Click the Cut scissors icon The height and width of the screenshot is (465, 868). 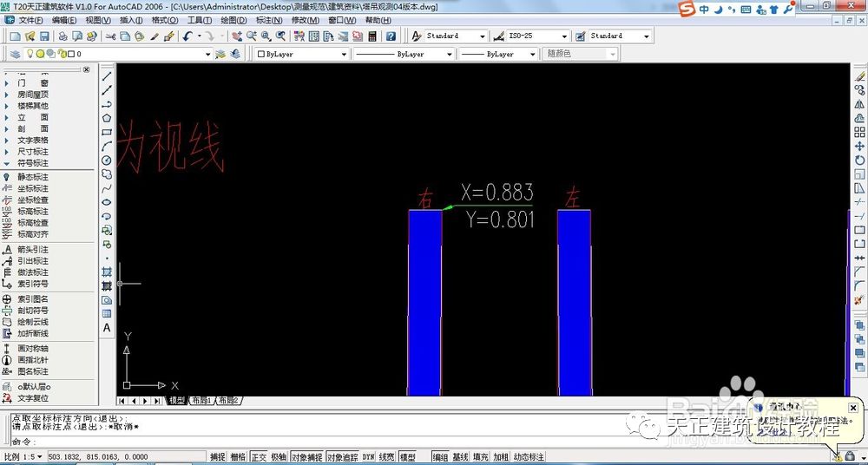click(x=111, y=36)
